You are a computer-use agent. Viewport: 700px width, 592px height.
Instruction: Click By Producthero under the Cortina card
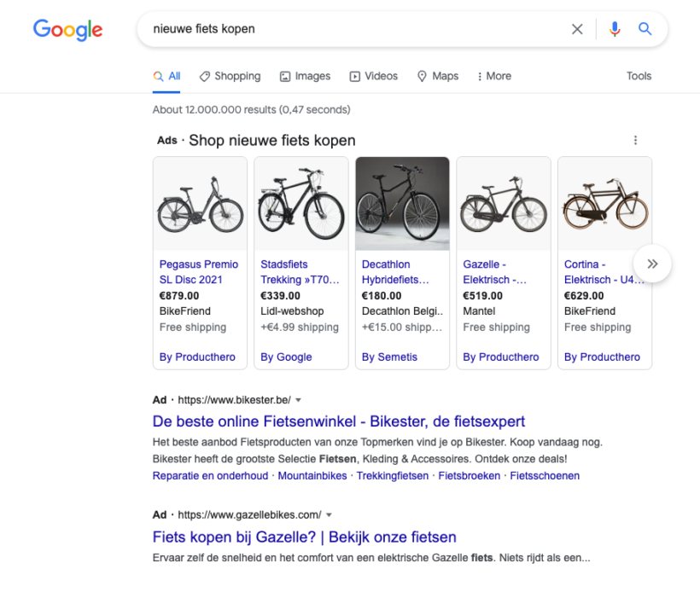click(x=602, y=357)
